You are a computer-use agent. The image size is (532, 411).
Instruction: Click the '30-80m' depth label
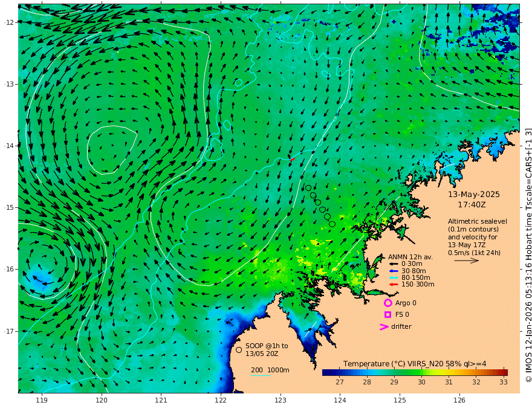click(x=414, y=271)
